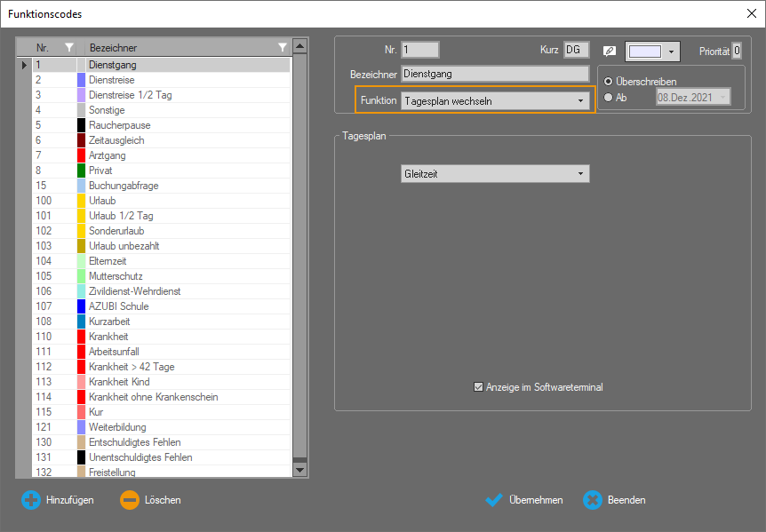Viewport: 766px width, 532px height.
Task: Open the Bezeichner column filter icon
Action: point(283,47)
